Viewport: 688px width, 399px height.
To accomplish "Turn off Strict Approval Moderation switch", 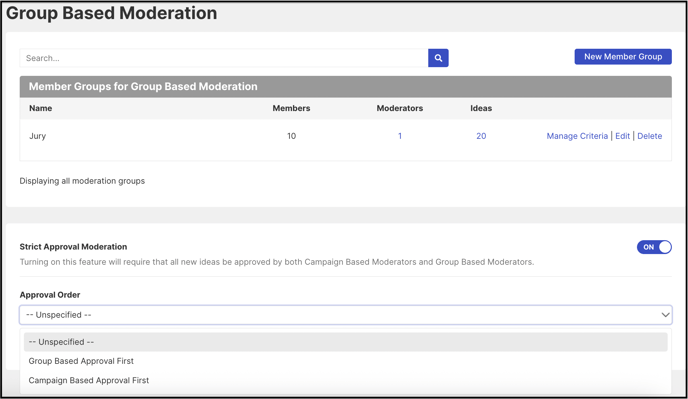I will 654,247.
